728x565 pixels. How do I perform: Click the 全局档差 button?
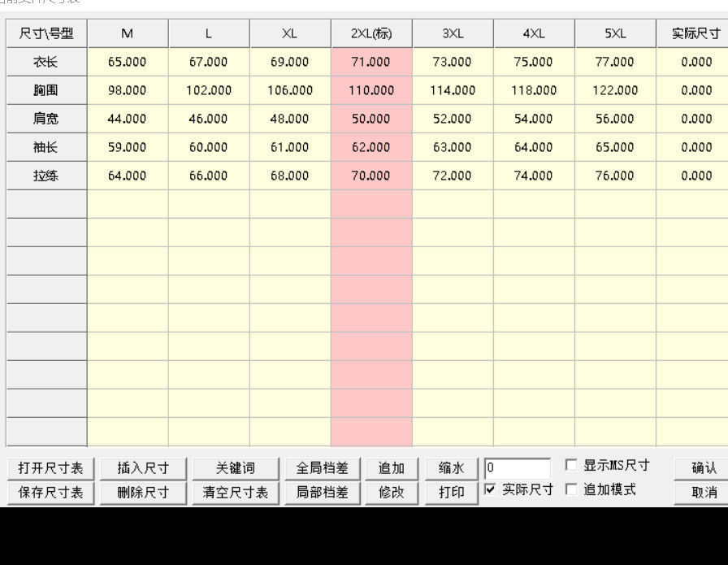point(322,467)
